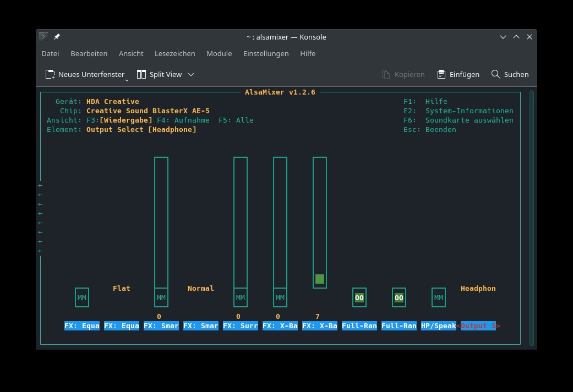Expand the Split View dropdown chevron
The image size is (573, 392).
click(191, 74)
